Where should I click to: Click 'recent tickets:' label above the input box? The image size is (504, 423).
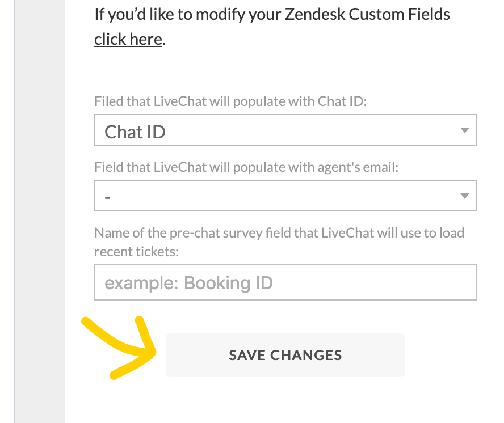(136, 252)
